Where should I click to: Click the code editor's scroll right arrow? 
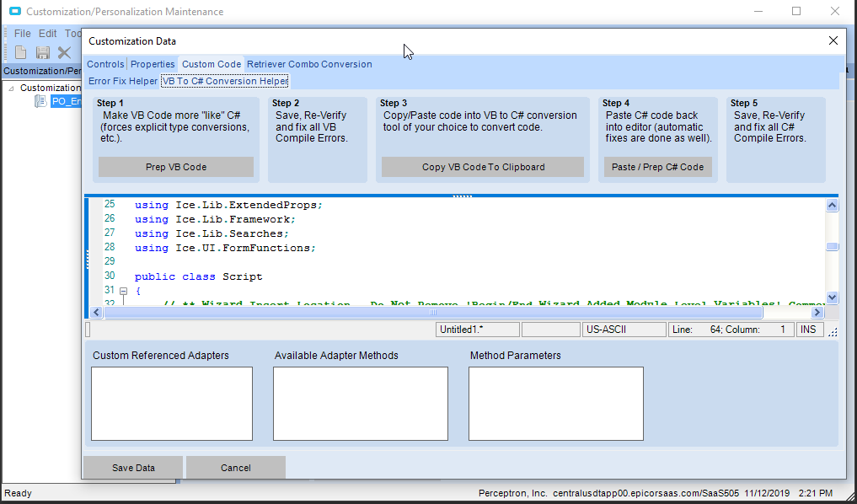[817, 312]
